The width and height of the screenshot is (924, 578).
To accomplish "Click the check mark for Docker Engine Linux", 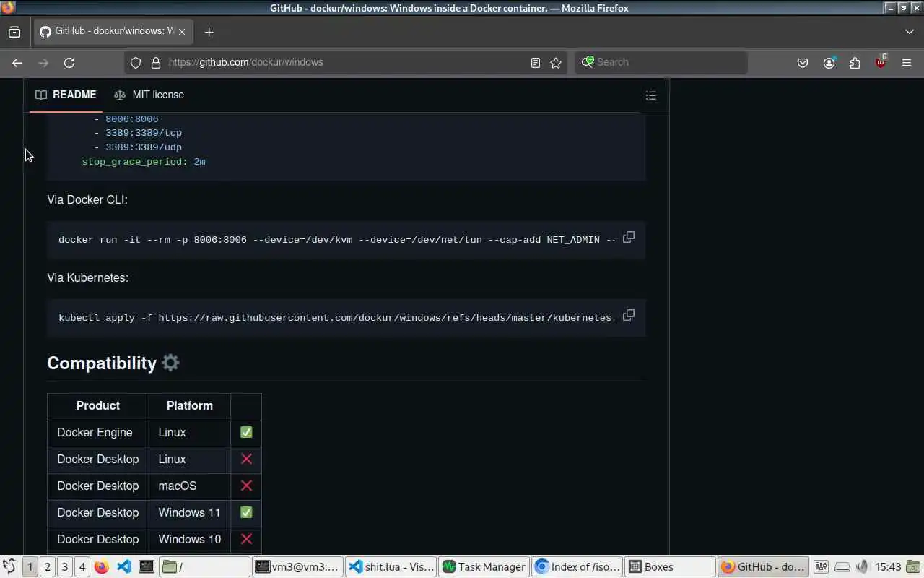I will 246,432.
